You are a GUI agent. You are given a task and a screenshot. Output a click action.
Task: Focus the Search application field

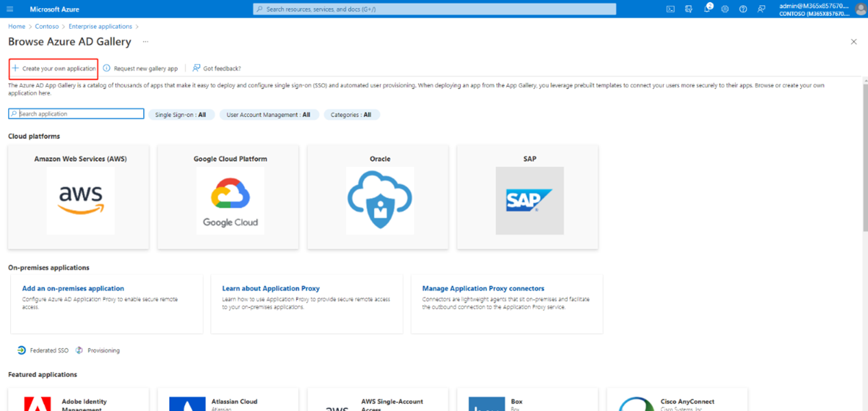[76, 114]
